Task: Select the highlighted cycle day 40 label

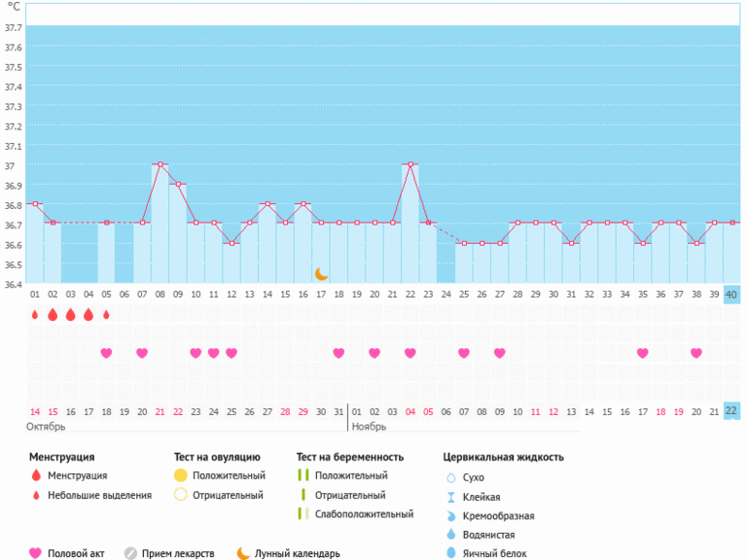Action: [x=731, y=295]
